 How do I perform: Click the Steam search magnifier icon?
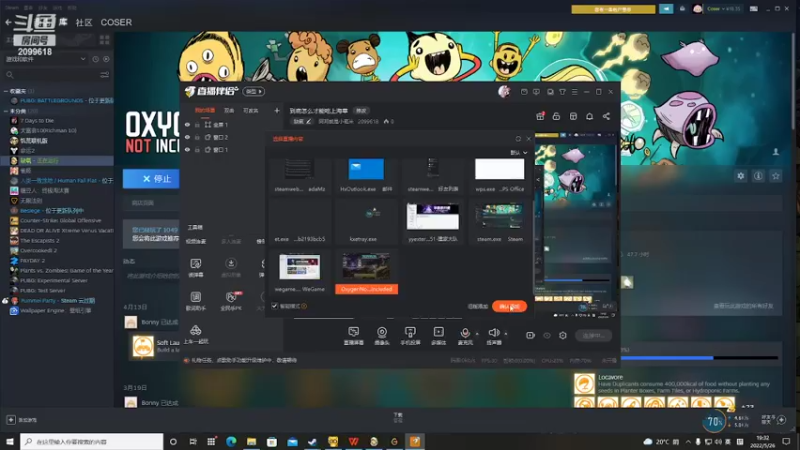click(10, 75)
